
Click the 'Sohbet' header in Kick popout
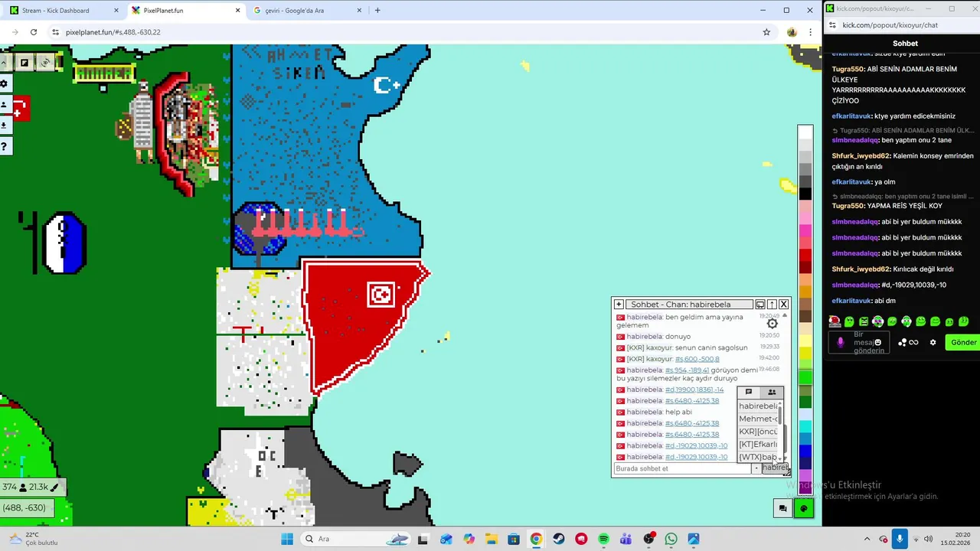click(x=905, y=44)
